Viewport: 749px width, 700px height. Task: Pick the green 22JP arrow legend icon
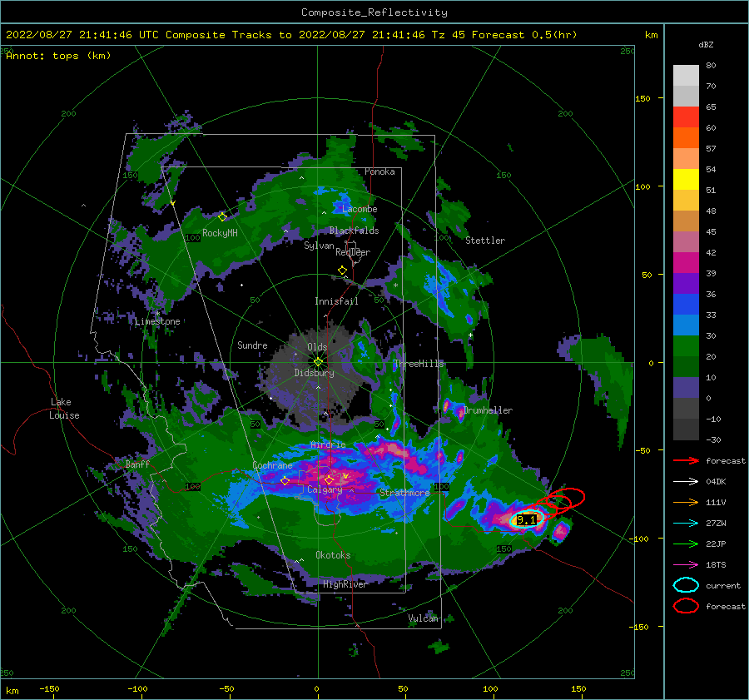pyautogui.click(x=686, y=544)
